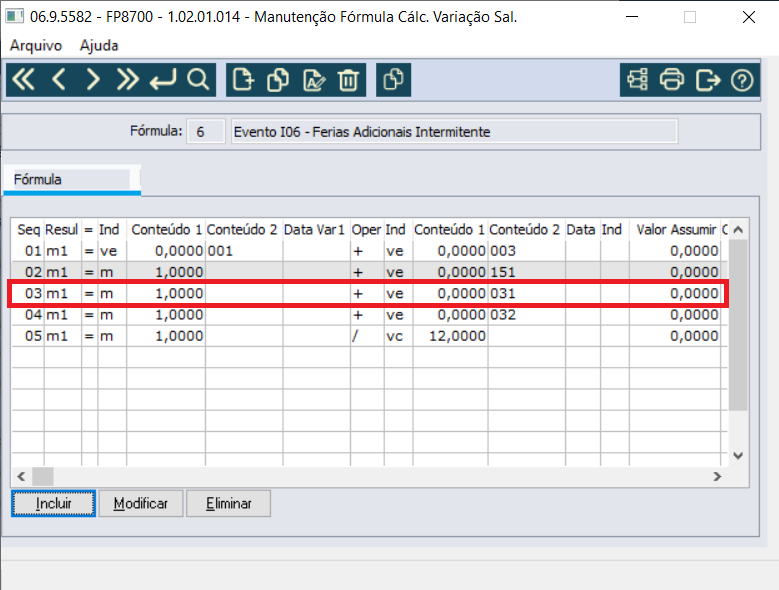Screen dimensions: 779x590
Task: Click cell value 12,0000 in row 05
Action: click(457, 336)
